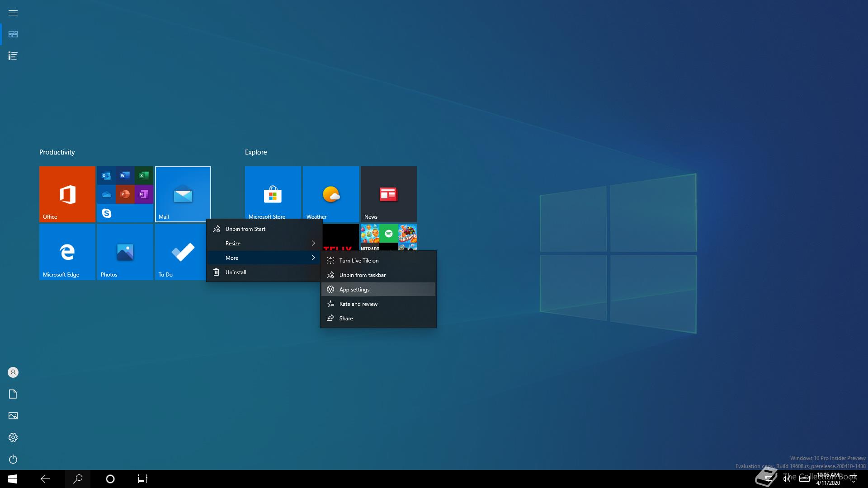The width and height of the screenshot is (868, 488).
Task: Open the To Do tile
Action: click(180, 252)
